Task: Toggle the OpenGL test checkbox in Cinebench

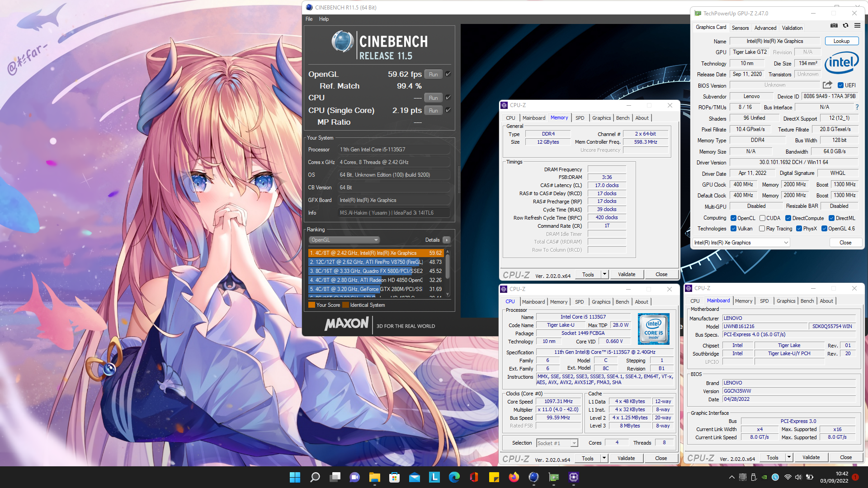Action: (x=448, y=74)
